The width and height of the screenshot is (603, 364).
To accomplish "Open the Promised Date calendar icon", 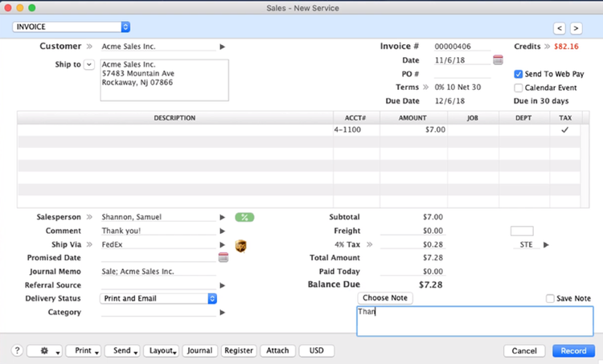I will [223, 257].
